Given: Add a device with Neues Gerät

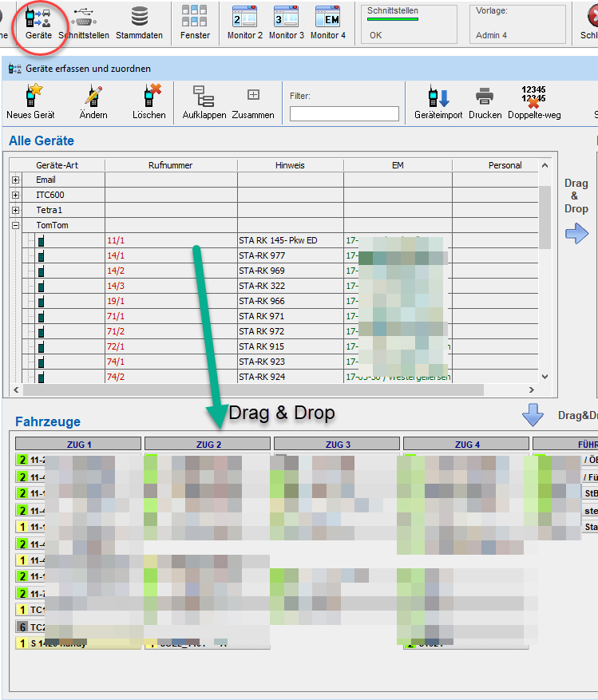Looking at the screenshot, I should click(x=30, y=101).
